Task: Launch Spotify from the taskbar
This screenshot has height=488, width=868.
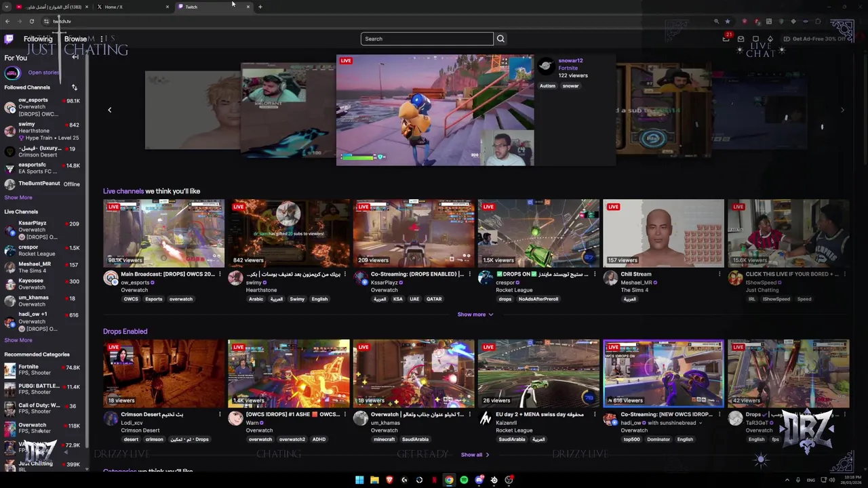Action: pos(464,480)
